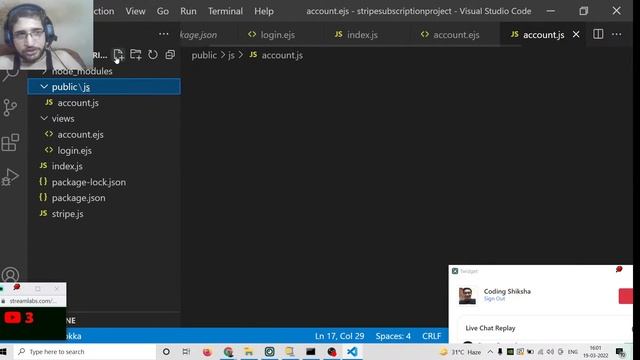
Task: Open File Explorer from taskbar
Action: click(249, 351)
